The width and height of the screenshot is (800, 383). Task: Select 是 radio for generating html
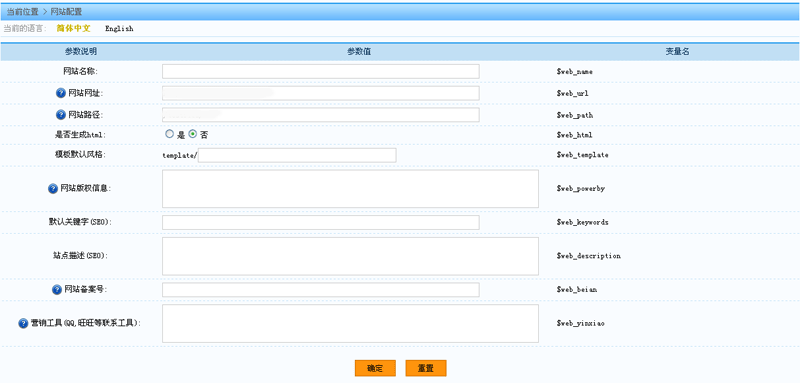pos(169,134)
